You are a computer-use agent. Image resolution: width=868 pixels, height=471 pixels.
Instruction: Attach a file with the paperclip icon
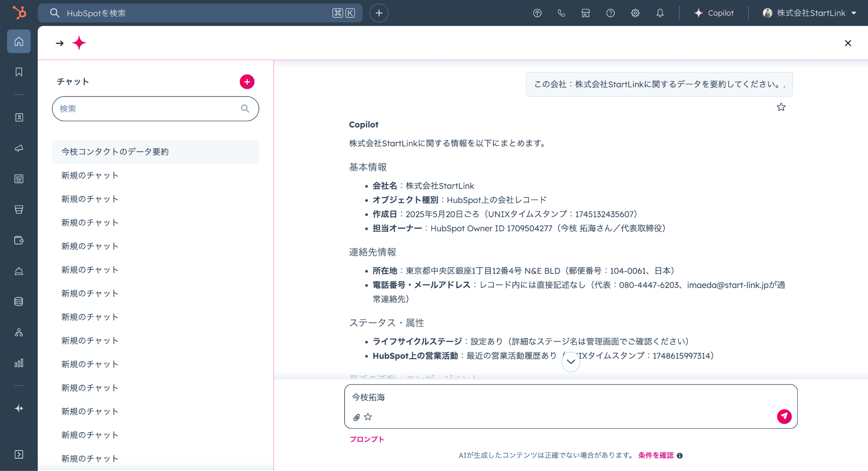[356, 417]
